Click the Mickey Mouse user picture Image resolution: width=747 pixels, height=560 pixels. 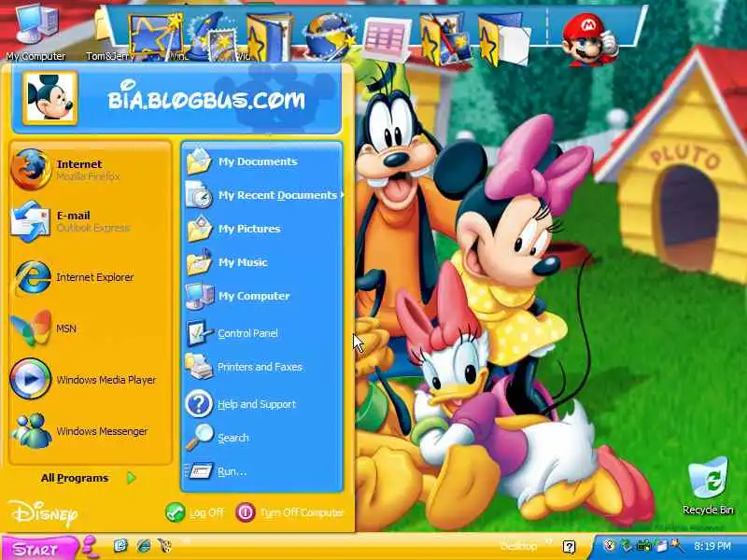pos(49,98)
